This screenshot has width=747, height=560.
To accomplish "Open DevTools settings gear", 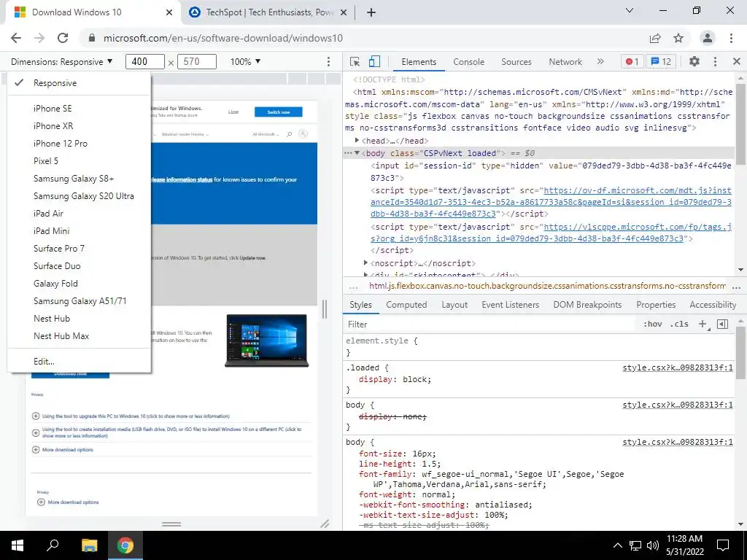I will point(694,61).
